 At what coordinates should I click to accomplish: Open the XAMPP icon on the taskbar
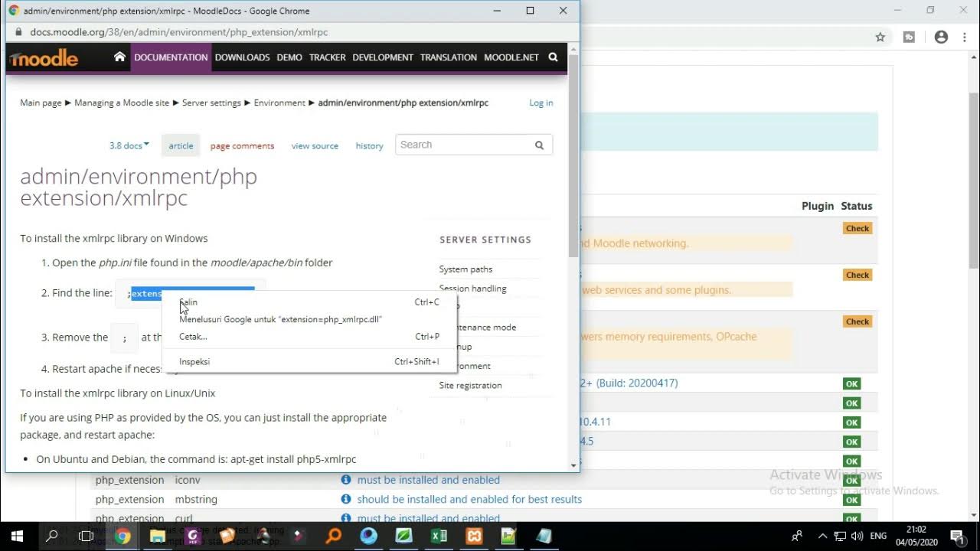click(x=474, y=536)
